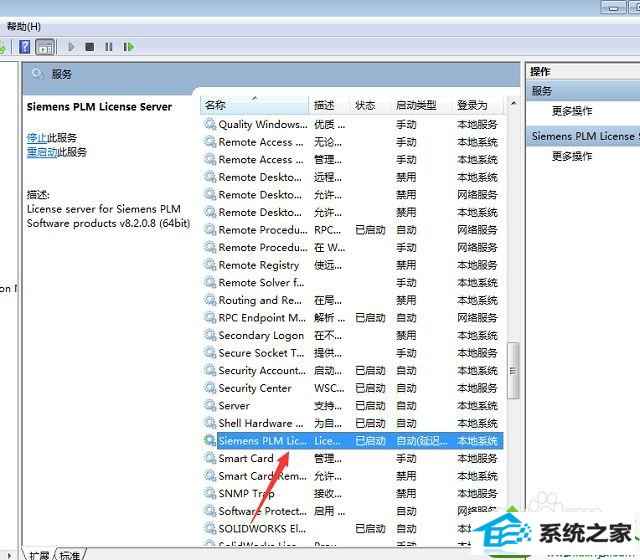640x560 pixels.
Task: Click the gear icon of Remote Procedu... RPC row
Action: 210,230
